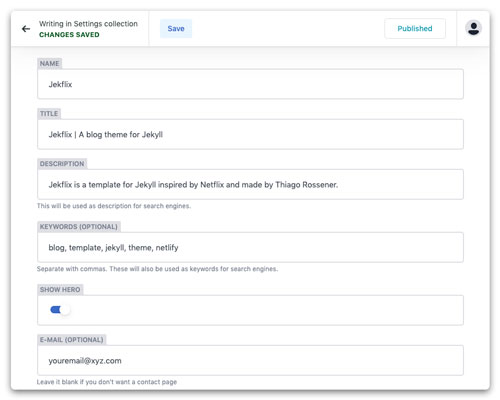Click the hint 'This will be used as description for search engines.'
This screenshot has width=500, height=400.
click(114, 206)
